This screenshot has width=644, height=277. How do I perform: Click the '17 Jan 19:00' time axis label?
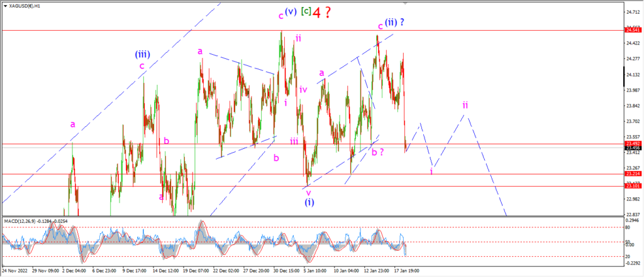(407, 271)
